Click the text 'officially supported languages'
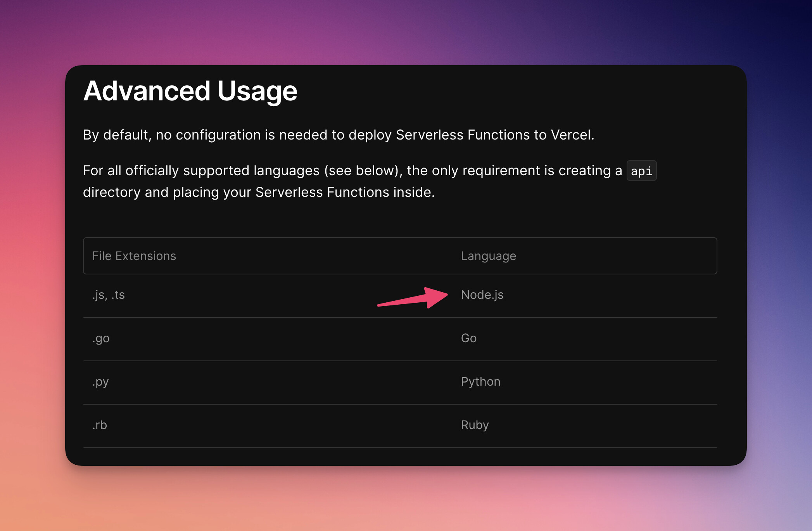 222,171
